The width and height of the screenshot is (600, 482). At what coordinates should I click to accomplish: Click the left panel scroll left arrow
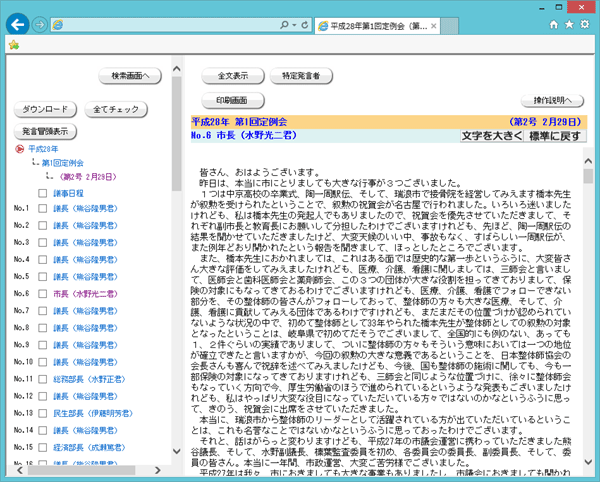click(20, 470)
